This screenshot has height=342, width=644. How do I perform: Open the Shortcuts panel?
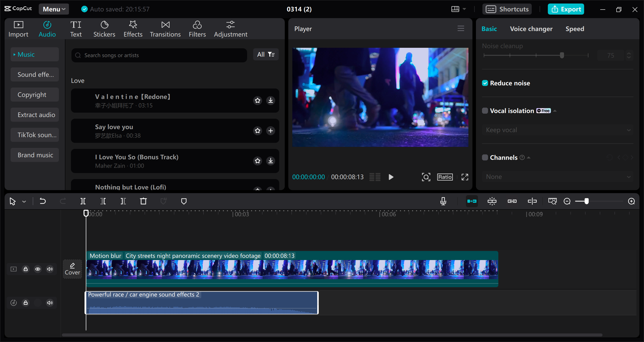point(507,9)
